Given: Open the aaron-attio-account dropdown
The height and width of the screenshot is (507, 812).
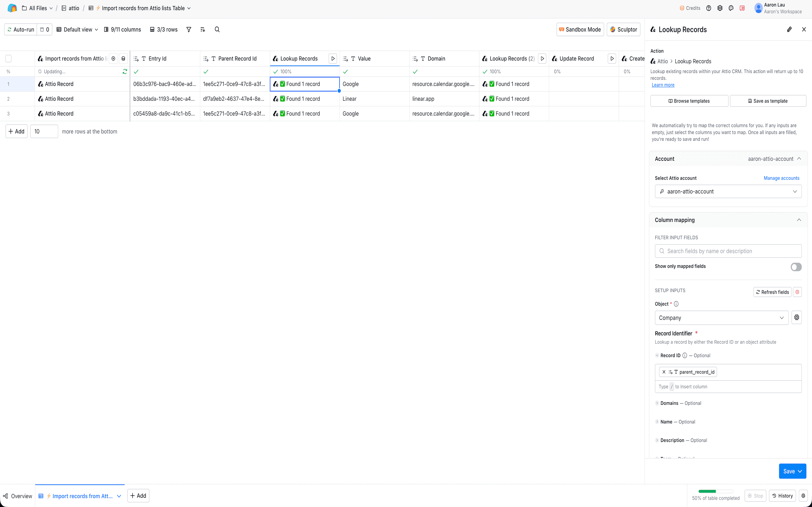Looking at the screenshot, I should pos(728,191).
